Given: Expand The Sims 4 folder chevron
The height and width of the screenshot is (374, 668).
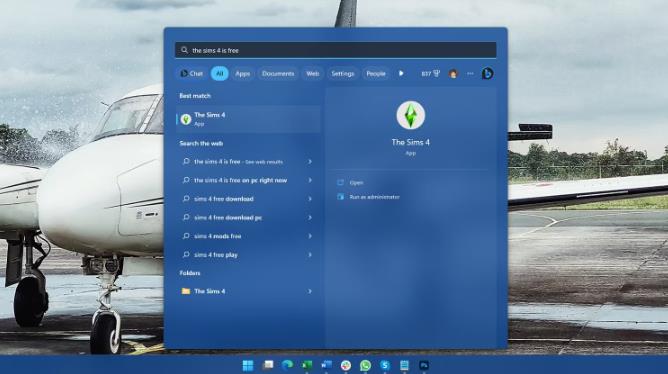Looking at the screenshot, I should point(310,291).
